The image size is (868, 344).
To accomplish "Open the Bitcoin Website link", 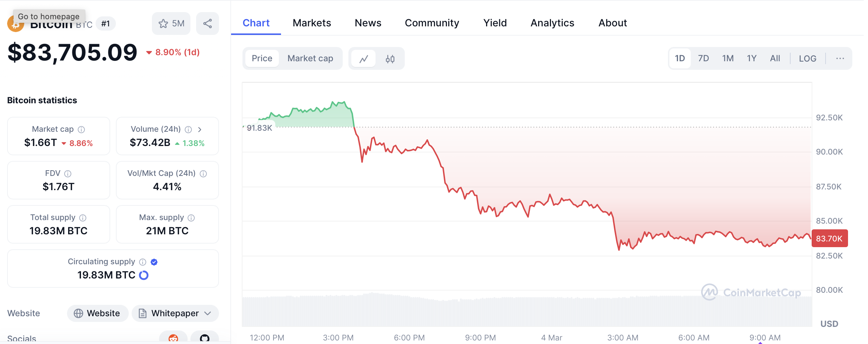I will tap(97, 313).
